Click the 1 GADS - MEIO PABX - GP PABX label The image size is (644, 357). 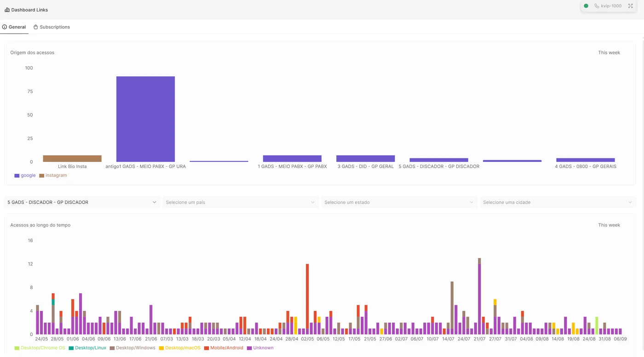coord(292,167)
